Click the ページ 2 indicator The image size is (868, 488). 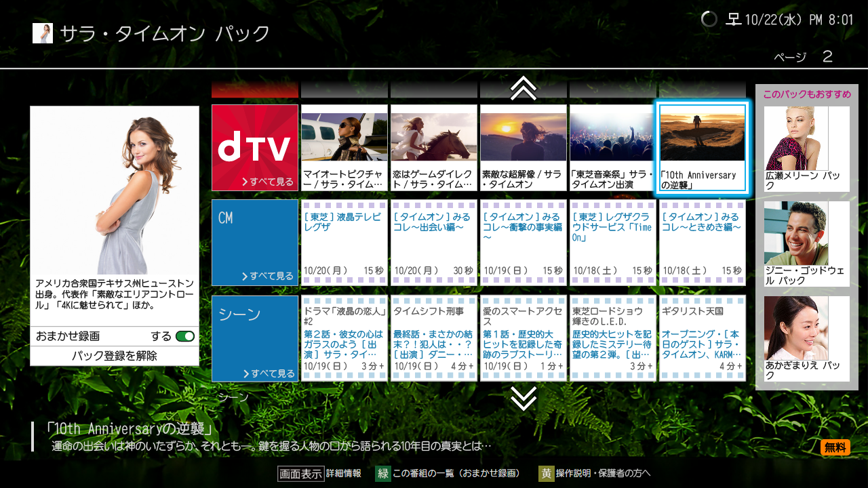pyautogui.click(x=803, y=57)
